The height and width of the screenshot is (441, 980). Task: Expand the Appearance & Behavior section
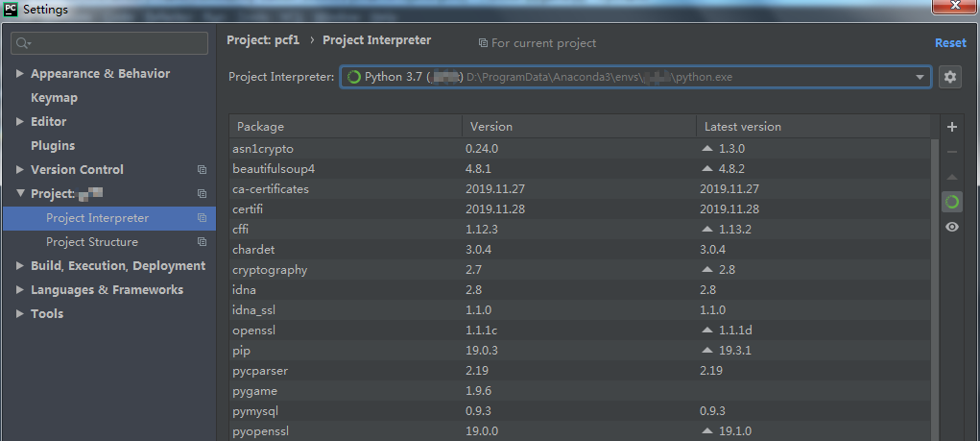(x=20, y=74)
